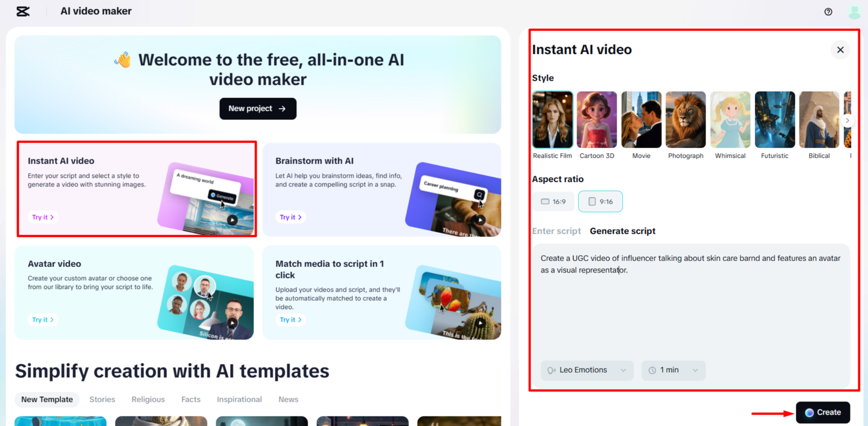Open the second template thumbnail

(161, 421)
